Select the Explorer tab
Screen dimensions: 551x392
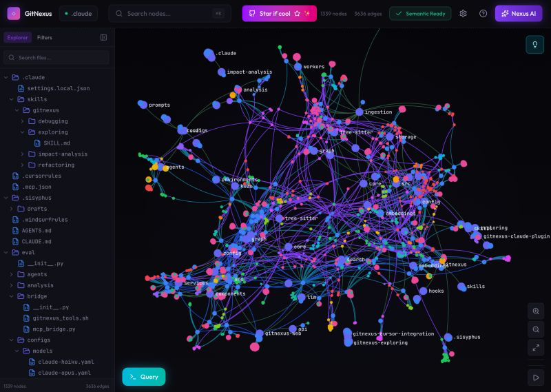pos(17,38)
